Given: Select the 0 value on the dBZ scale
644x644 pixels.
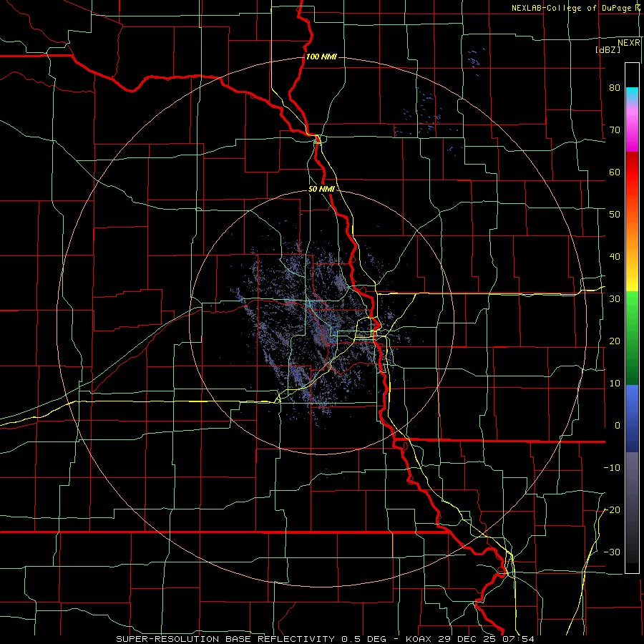Looking at the screenshot, I should pyautogui.click(x=618, y=426).
